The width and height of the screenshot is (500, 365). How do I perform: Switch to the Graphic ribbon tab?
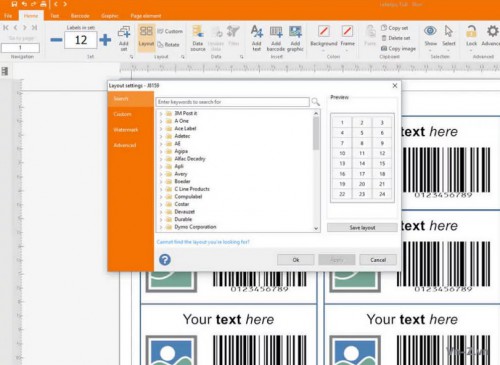point(110,16)
